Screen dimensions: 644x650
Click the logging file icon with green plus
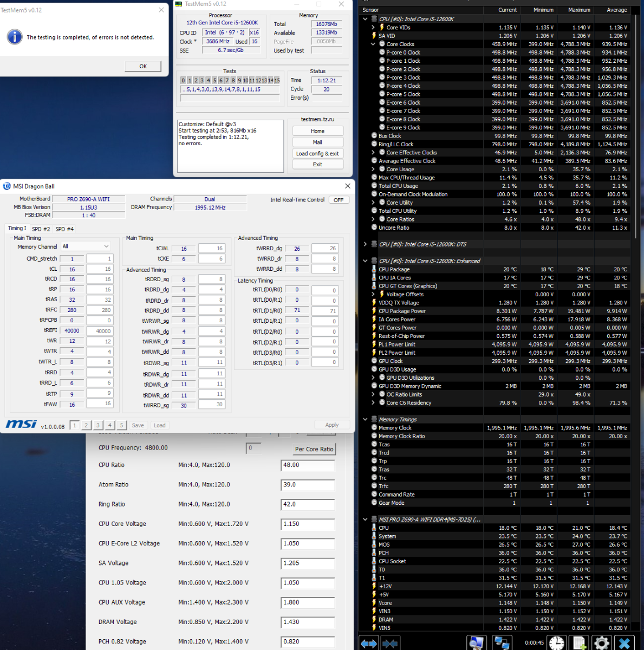(x=580, y=643)
